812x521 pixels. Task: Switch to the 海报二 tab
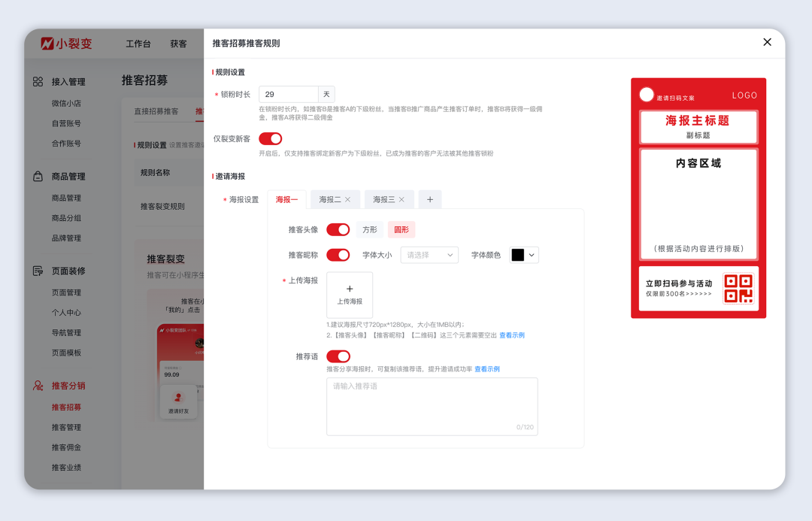[329, 200]
